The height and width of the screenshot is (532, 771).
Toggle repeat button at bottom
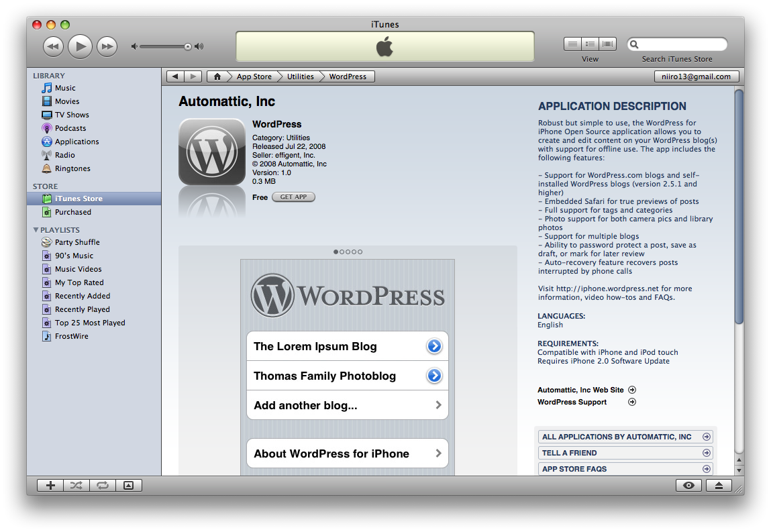(x=103, y=486)
